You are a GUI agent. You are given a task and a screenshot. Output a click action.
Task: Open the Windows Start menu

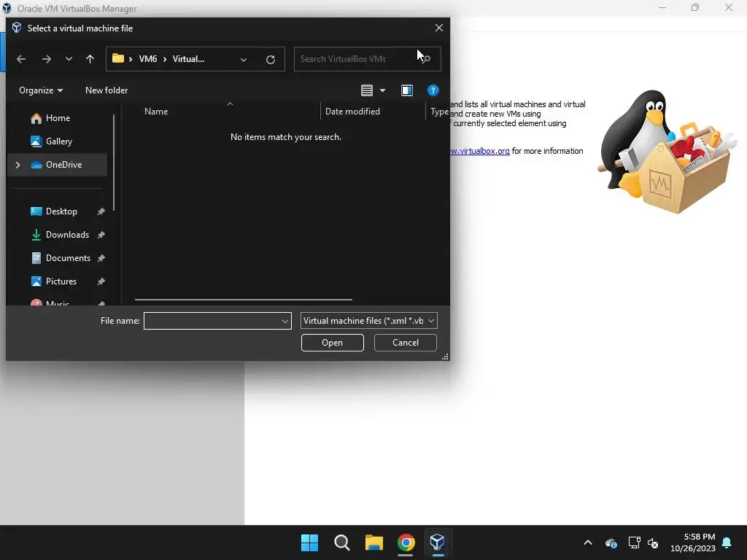(x=309, y=542)
